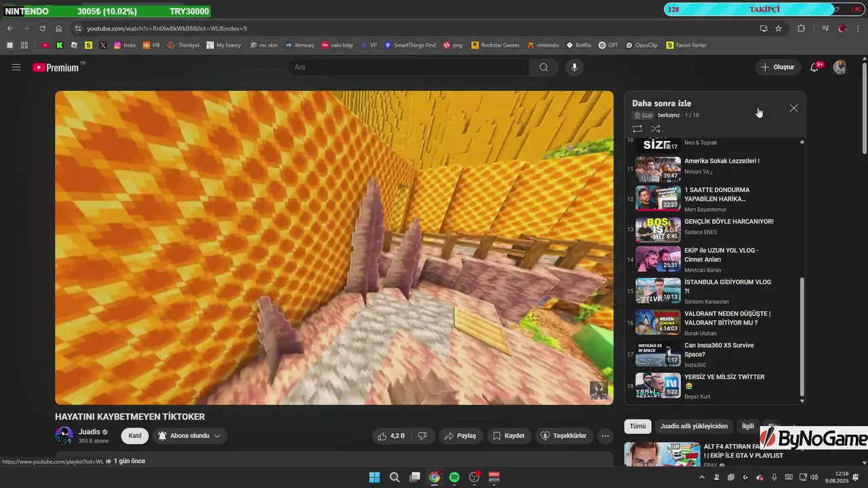Image resolution: width=868 pixels, height=488 pixels.
Task: Open Windows Start menu
Action: click(374, 477)
